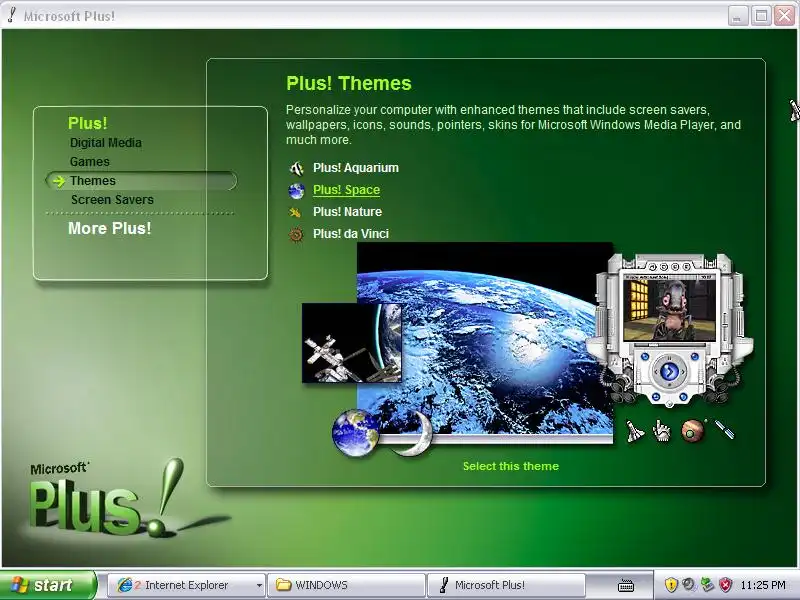Select Themes in the side menu
Viewport: 800px width, 600px height.
(x=141, y=181)
